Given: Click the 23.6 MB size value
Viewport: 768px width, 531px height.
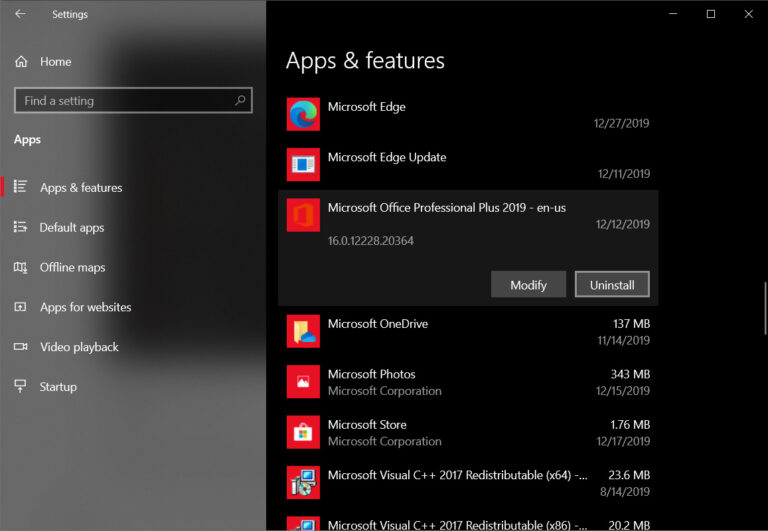Looking at the screenshot, I should tap(629, 475).
